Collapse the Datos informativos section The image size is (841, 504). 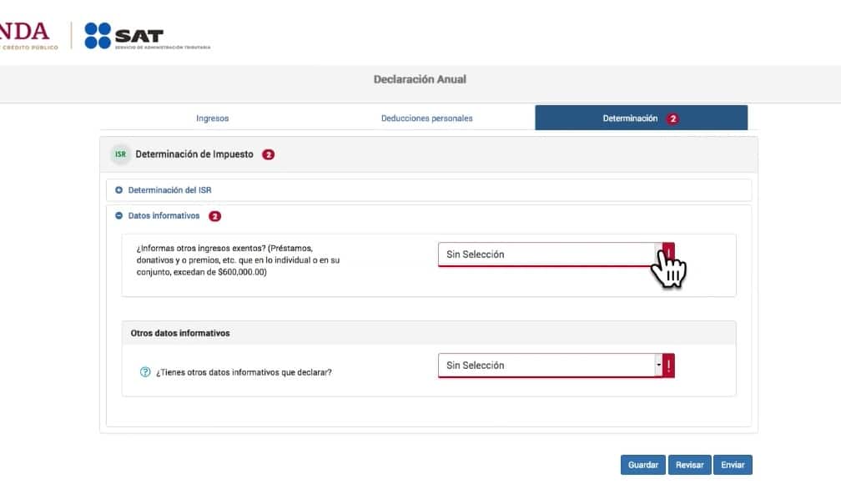click(119, 216)
